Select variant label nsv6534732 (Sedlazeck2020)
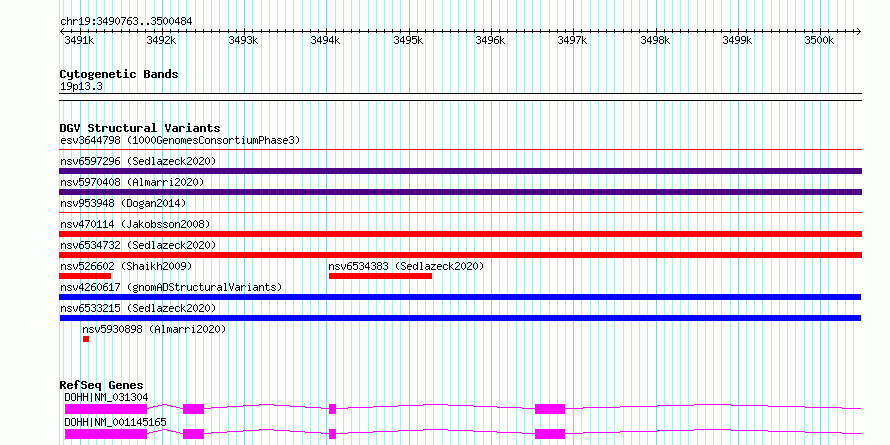 tap(138, 245)
